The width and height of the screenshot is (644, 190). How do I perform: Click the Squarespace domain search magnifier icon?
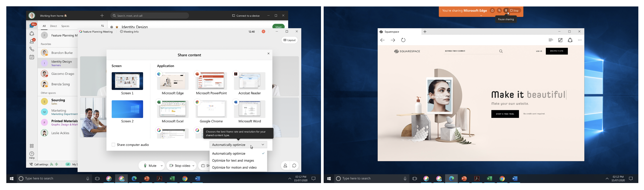tap(501, 51)
